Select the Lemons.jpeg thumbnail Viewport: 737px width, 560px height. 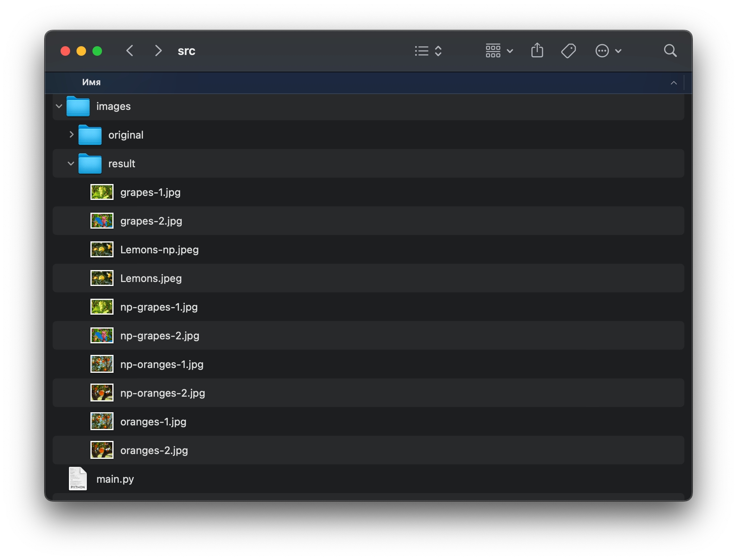pos(102,278)
